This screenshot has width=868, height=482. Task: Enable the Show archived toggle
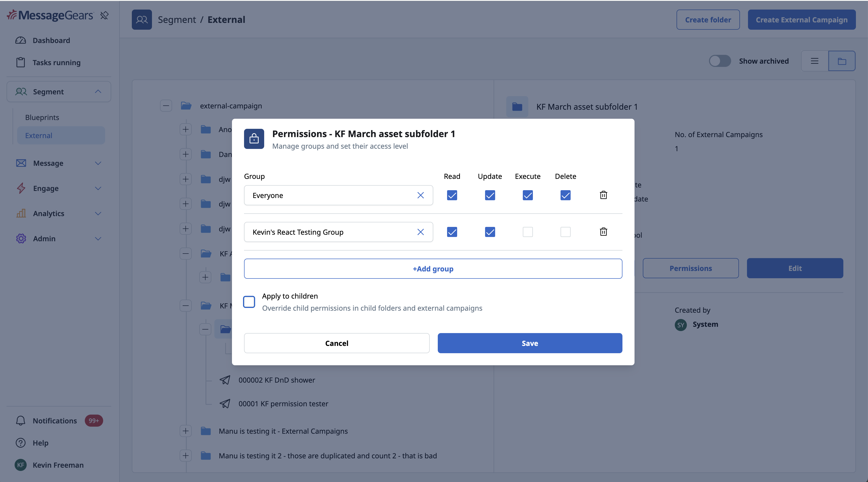point(720,61)
